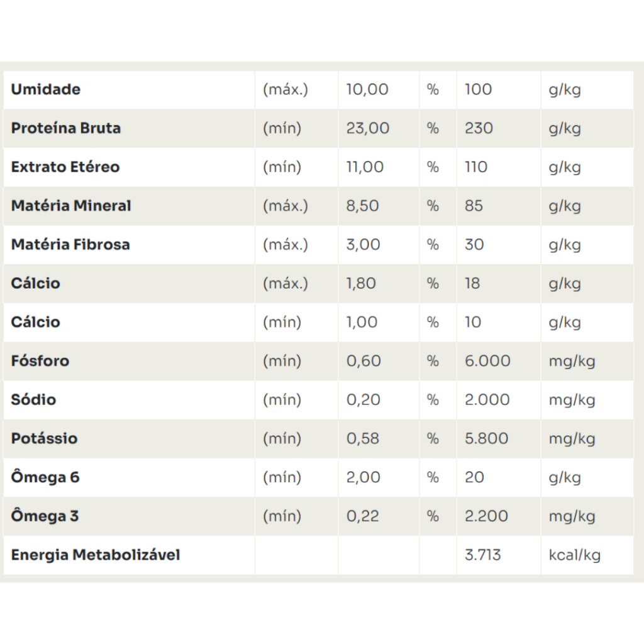Viewport: 644px width, 644px height.
Task: Click the 2.200 Ômega 3 value
Action: click(x=487, y=516)
